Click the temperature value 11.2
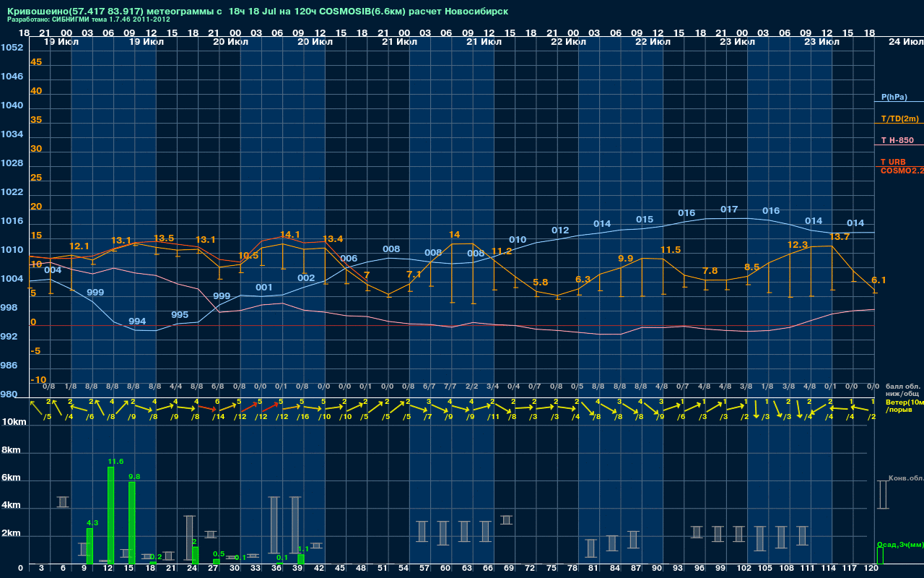 [502, 251]
